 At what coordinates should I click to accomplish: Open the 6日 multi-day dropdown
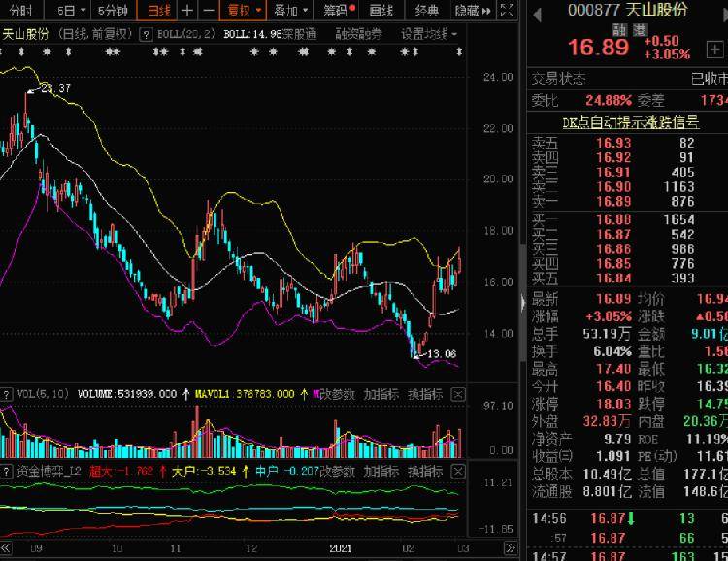click(x=69, y=11)
